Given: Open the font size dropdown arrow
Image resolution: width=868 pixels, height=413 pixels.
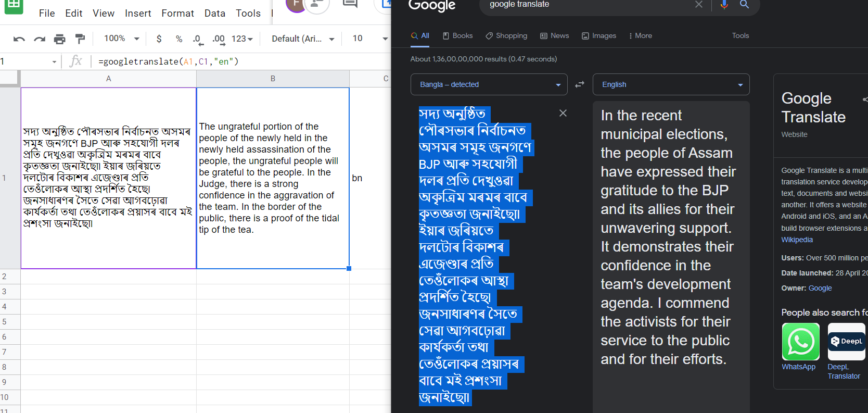Looking at the screenshot, I should 385,39.
